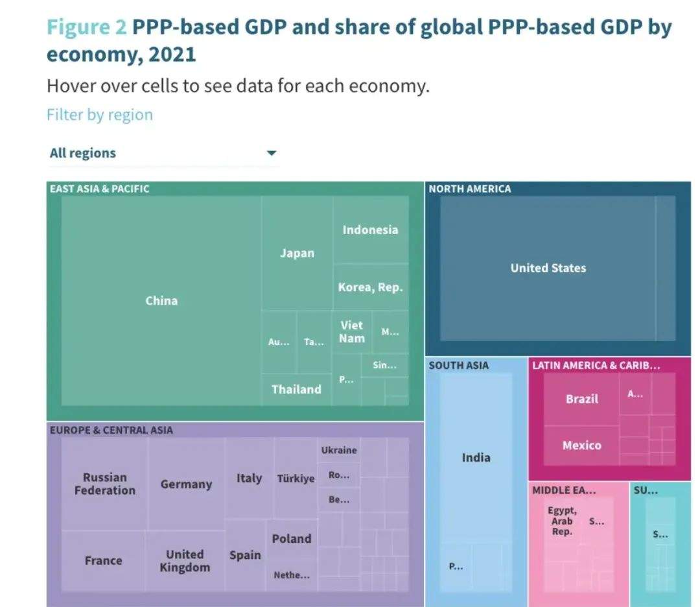The height and width of the screenshot is (607, 700).
Task: Click the Japan treemap cell
Action: click(x=297, y=254)
